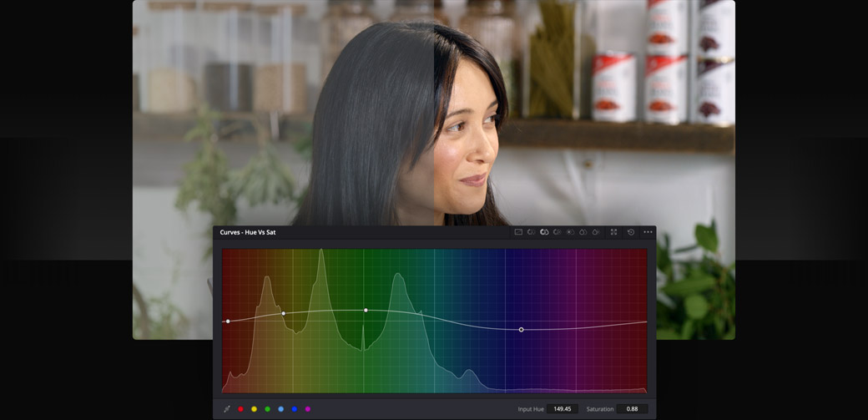The width and height of the screenshot is (868, 420).
Task: Reset the Hue Vs Sat curve
Action: pyautogui.click(x=630, y=232)
